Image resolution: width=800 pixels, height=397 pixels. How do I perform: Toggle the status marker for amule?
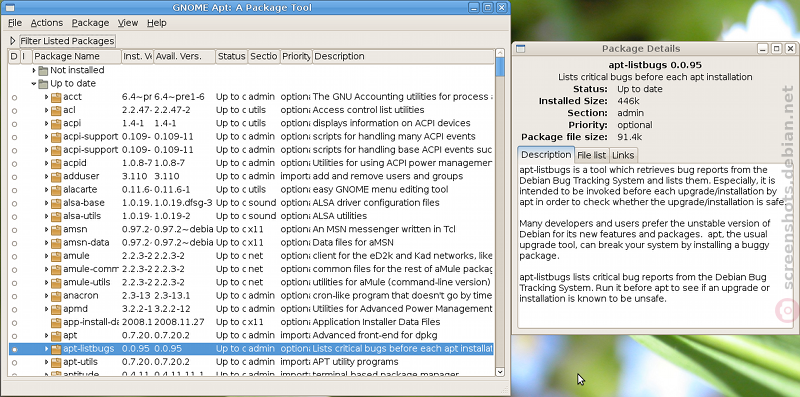tap(14, 256)
